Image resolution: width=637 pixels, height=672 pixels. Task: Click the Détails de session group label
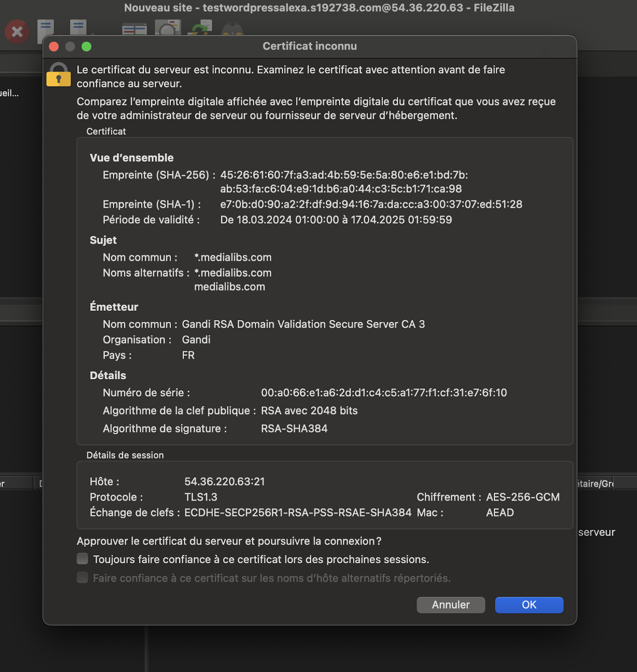coord(125,455)
